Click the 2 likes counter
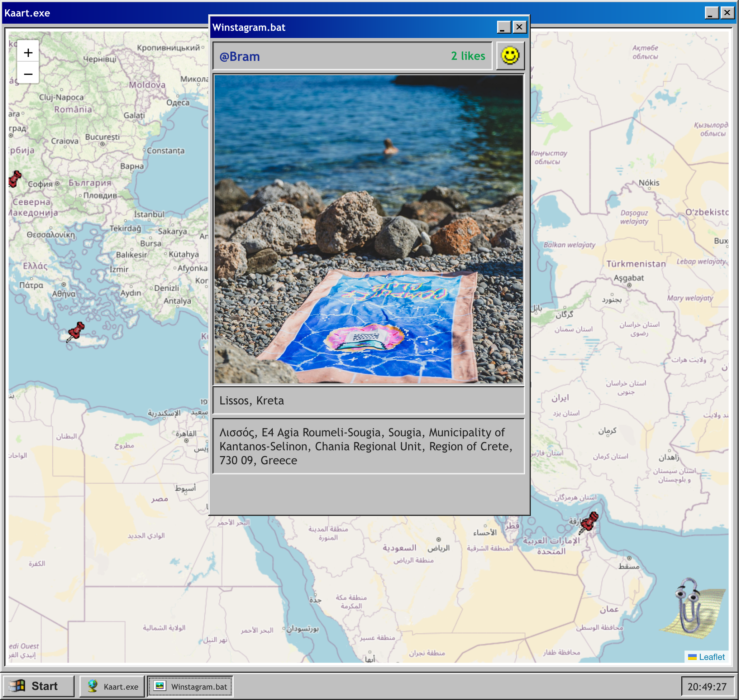This screenshot has height=700, width=739. pyautogui.click(x=468, y=56)
